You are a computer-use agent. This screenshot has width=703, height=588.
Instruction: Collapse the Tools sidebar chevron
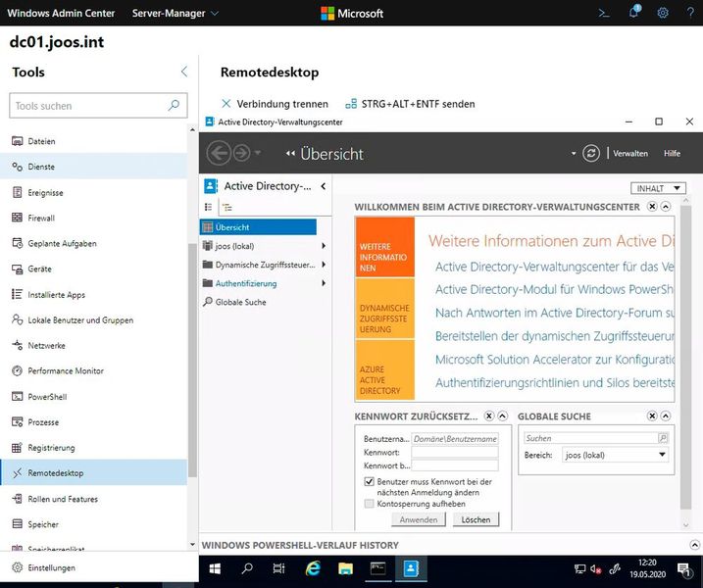pos(184,72)
